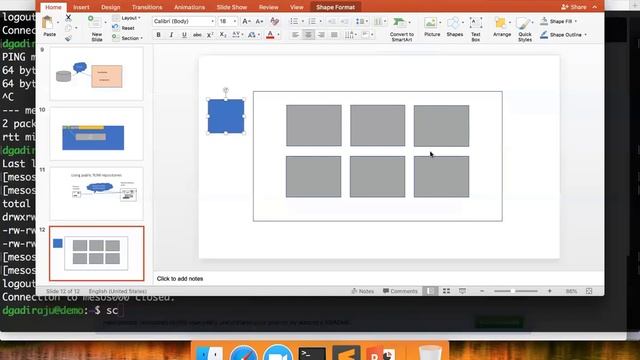This screenshot has width=640, height=360.
Task: Click the font color A icon
Action: click(270, 35)
